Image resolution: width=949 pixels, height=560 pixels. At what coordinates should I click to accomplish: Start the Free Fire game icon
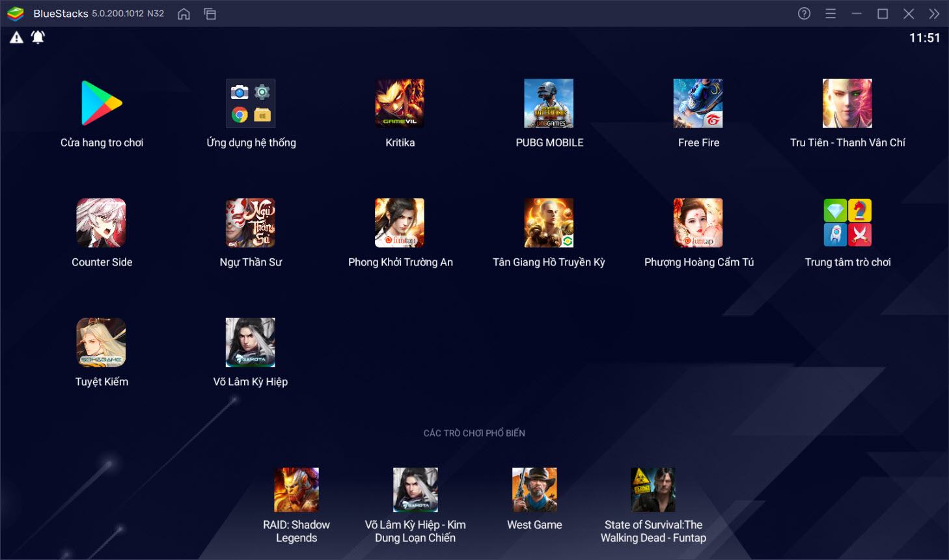(x=698, y=103)
